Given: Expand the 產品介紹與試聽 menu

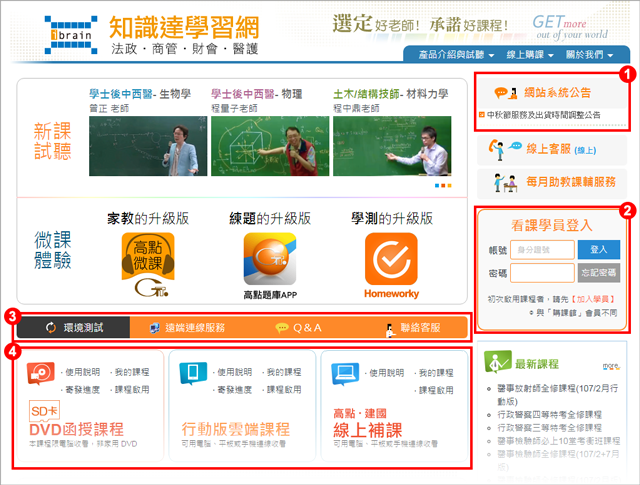Looking at the screenshot, I should point(456,55).
